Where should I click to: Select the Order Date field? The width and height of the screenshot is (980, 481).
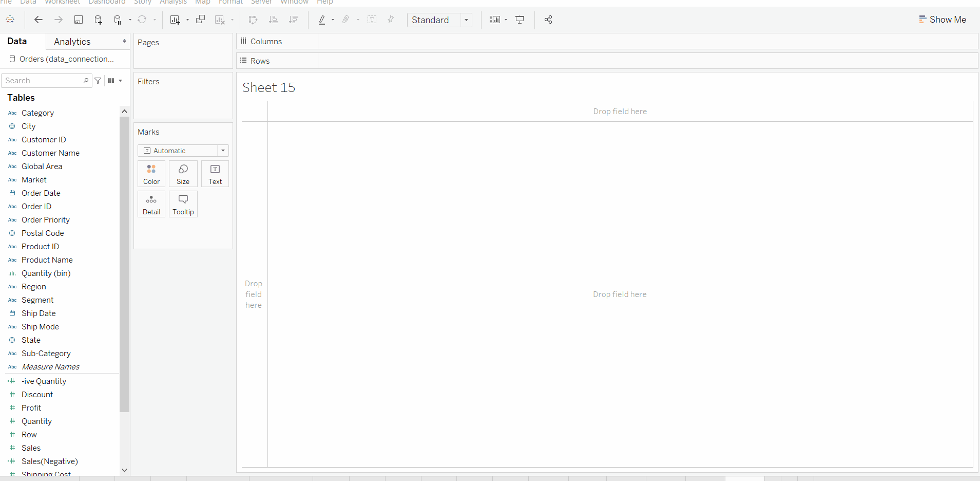pyautogui.click(x=41, y=193)
